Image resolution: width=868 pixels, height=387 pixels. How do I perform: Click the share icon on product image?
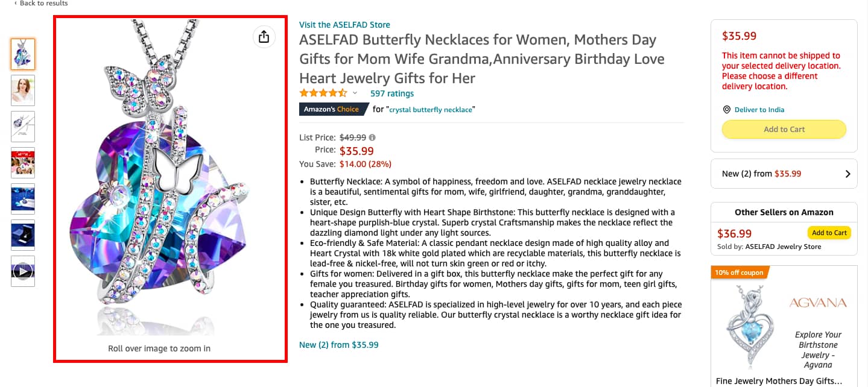[x=264, y=36]
